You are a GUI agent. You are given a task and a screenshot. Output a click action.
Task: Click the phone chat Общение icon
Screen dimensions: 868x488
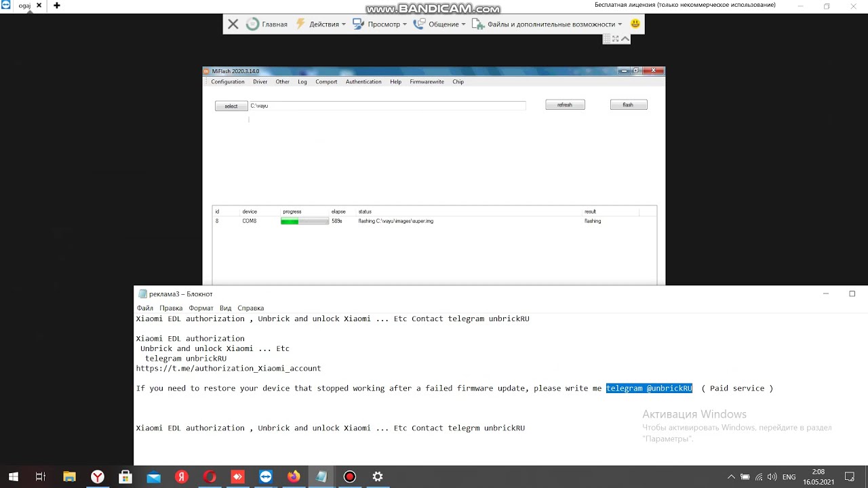pyautogui.click(x=419, y=24)
